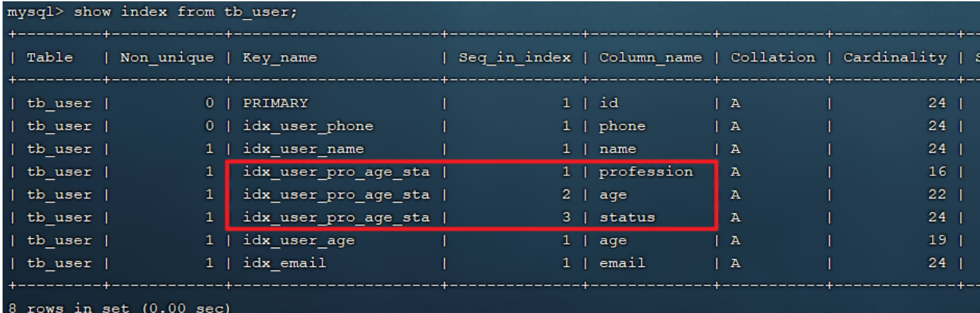Select the idx_user_name key name
Screen dimensions: 980x313
[x=303, y=149]
